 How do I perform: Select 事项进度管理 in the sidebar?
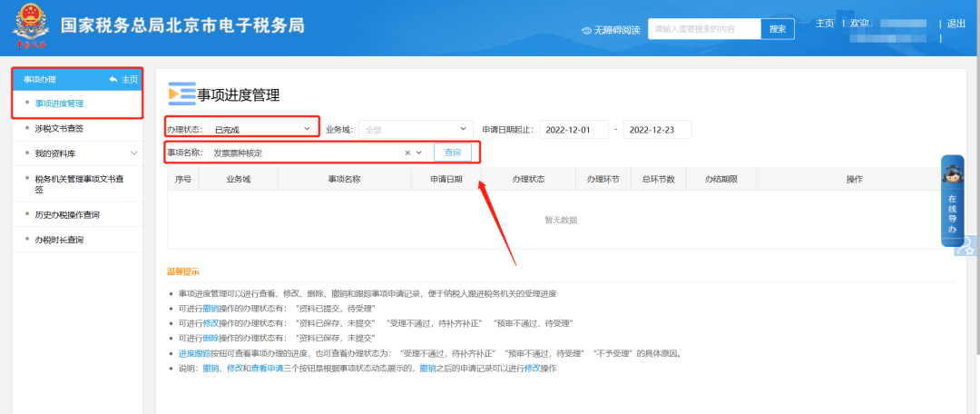pos(59,103)
